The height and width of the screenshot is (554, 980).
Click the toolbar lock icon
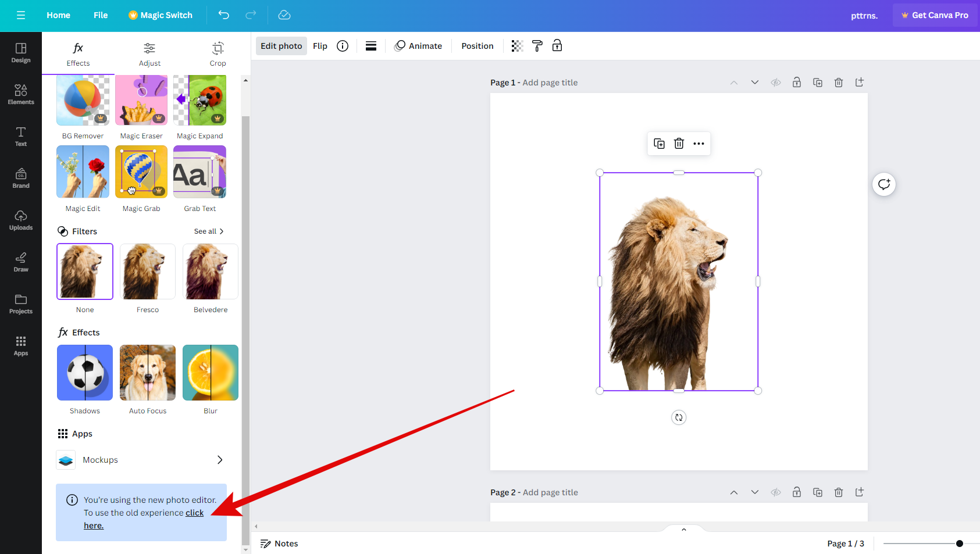557,46
